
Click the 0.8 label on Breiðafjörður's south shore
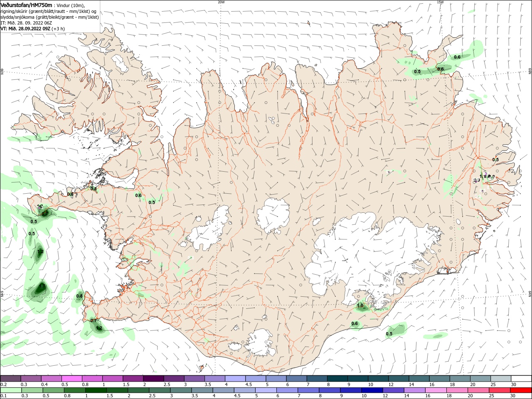pos(94,189)
